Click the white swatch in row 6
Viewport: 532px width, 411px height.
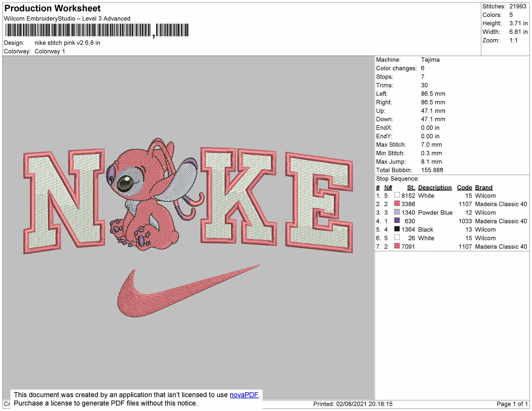coord(397,237)
